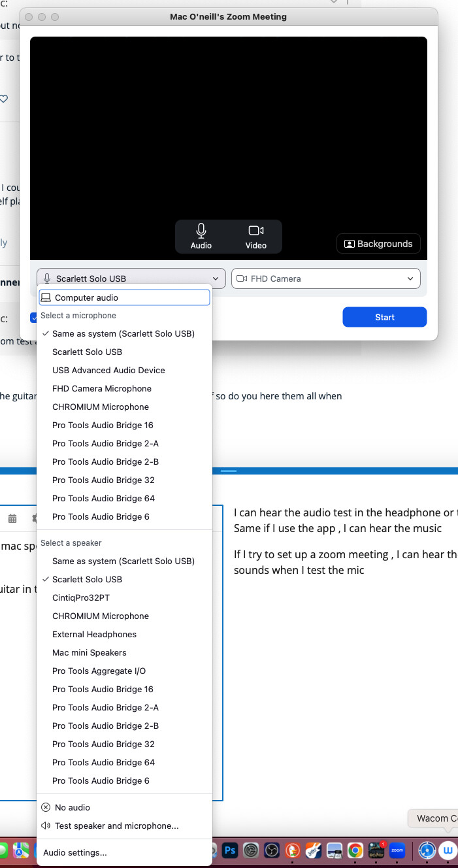Pick Pro Tools Audio Bridge 2-B microphone

pyautogui.click(x=124, y=461)
